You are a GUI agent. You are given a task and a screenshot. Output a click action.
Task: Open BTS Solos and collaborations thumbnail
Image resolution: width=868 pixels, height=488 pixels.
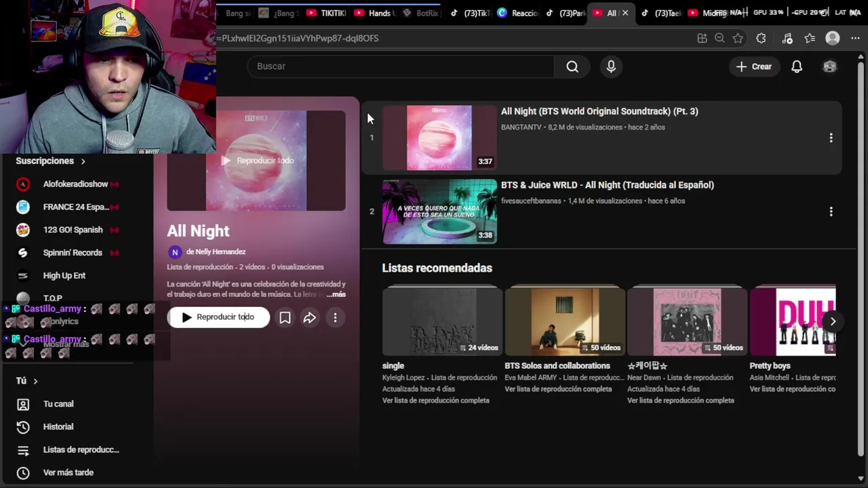click(565, 321)
